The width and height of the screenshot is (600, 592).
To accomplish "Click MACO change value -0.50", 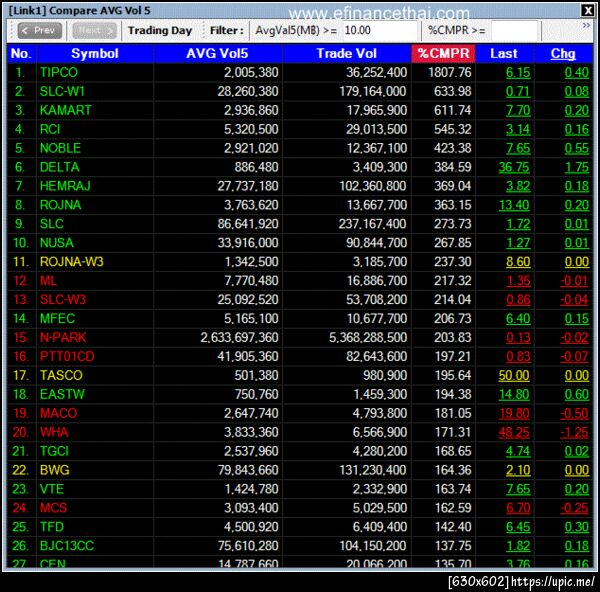I will pyautogui.click(x=574, y=413).
